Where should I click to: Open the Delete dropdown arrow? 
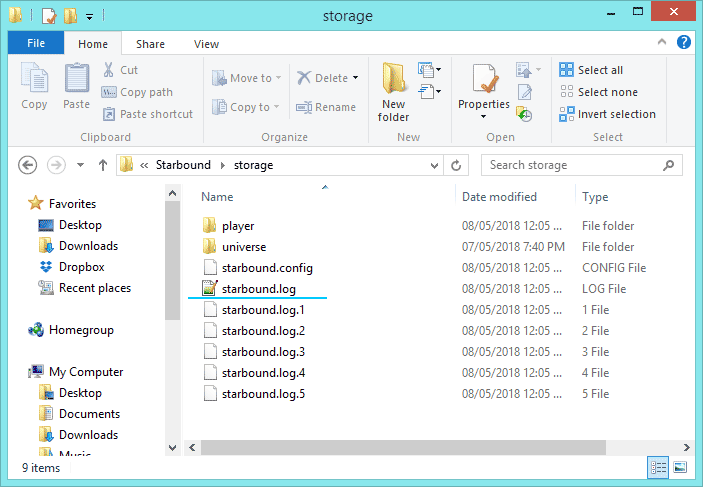(356, 78)
